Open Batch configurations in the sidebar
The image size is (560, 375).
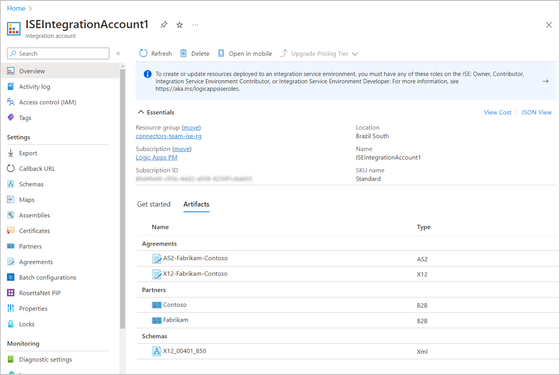coord(48,278)
